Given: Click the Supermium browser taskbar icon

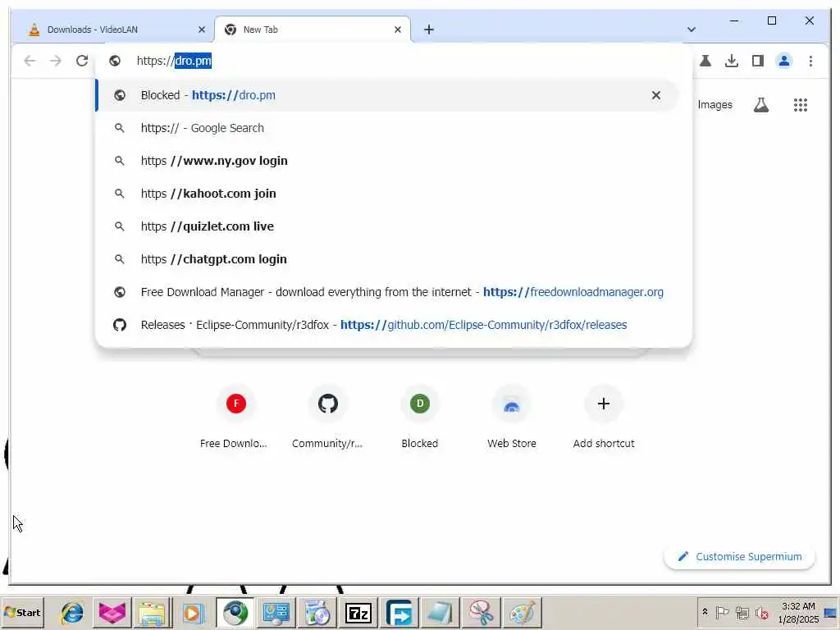Looking at the screenshot, I should (x=235, y=612).
